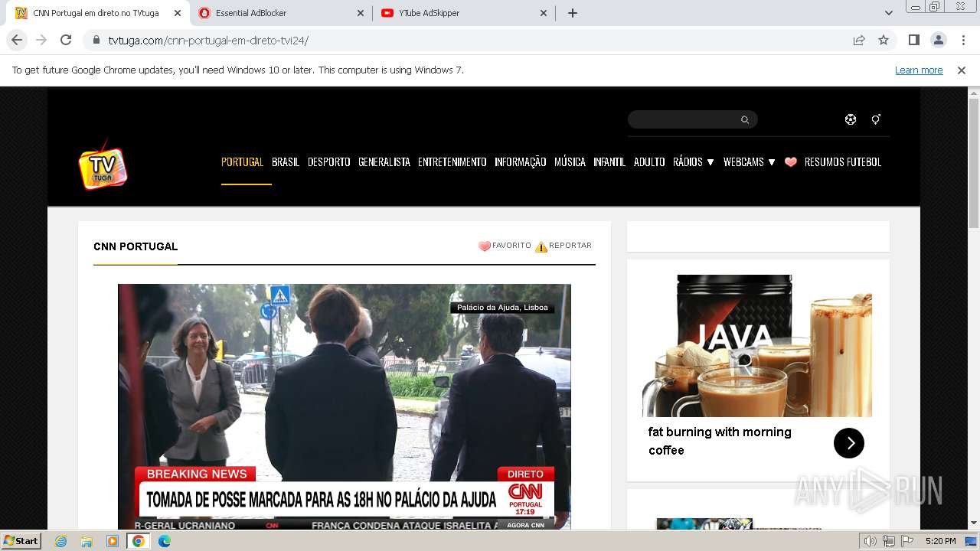Click the ad's round arrow button
980x551 pixels.
[848, 443]
